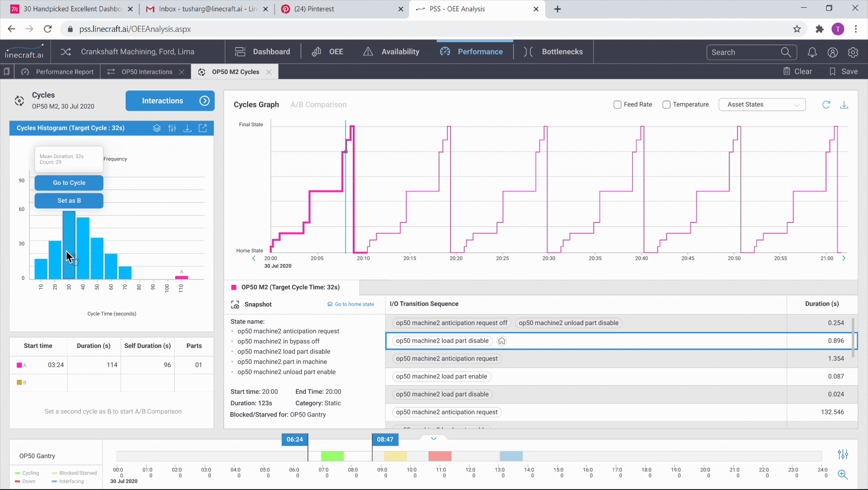Clear the workspace with trash icon

pyautogui.click(x=787, y=71)
